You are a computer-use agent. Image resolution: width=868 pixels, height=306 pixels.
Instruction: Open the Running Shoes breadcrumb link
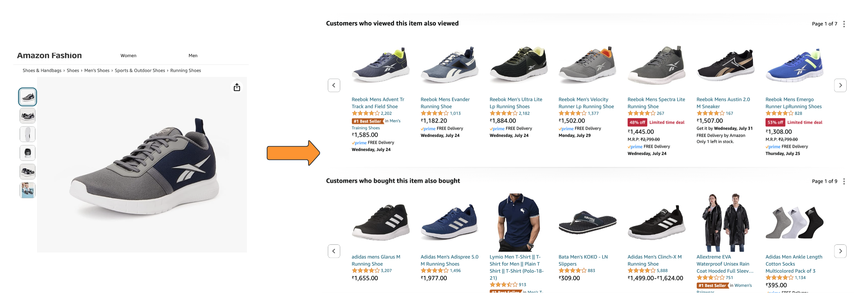[185, 71]
